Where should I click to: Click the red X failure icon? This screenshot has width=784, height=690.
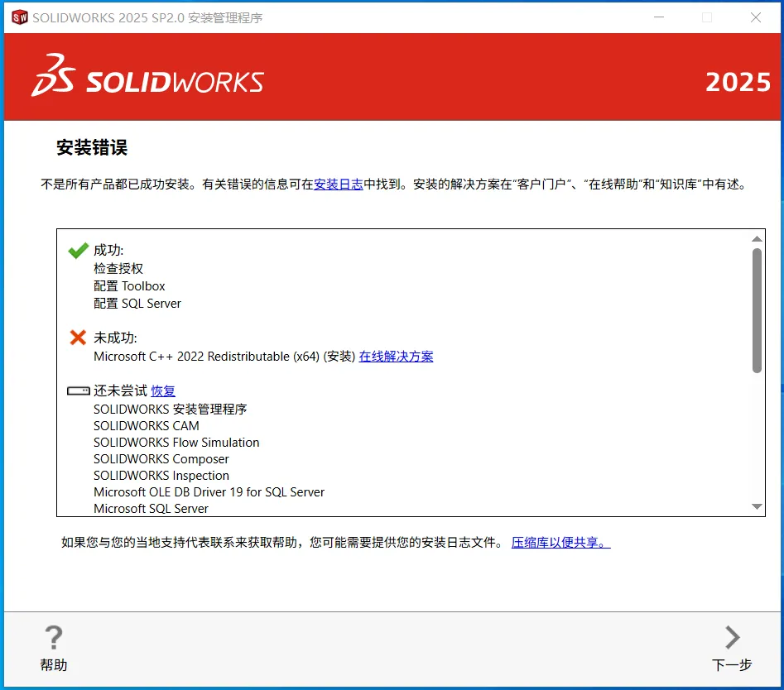(x=78, y=338)
